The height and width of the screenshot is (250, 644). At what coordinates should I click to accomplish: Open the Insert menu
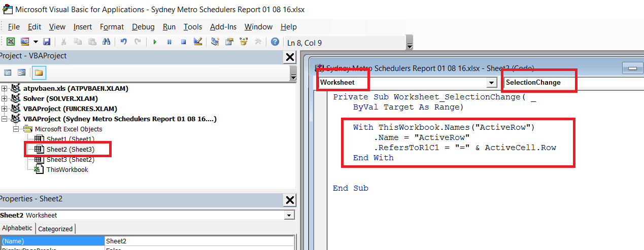click(83, 27)
